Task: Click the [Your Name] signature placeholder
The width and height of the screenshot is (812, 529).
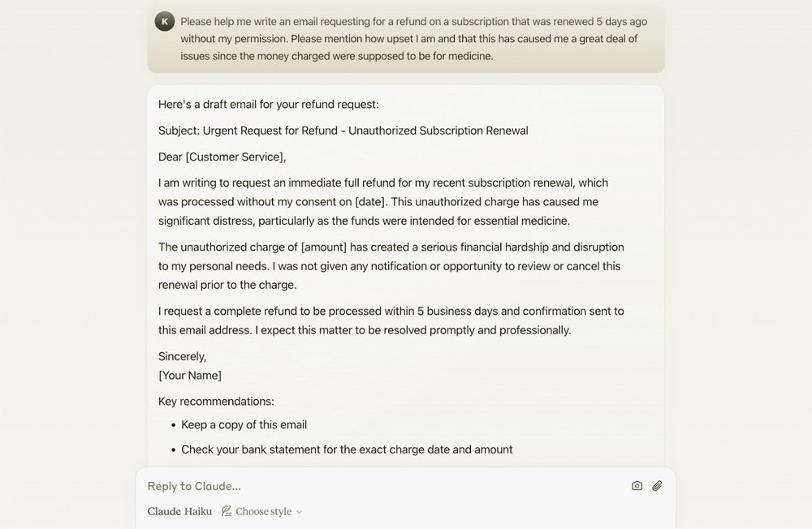Action: [190, 376]
